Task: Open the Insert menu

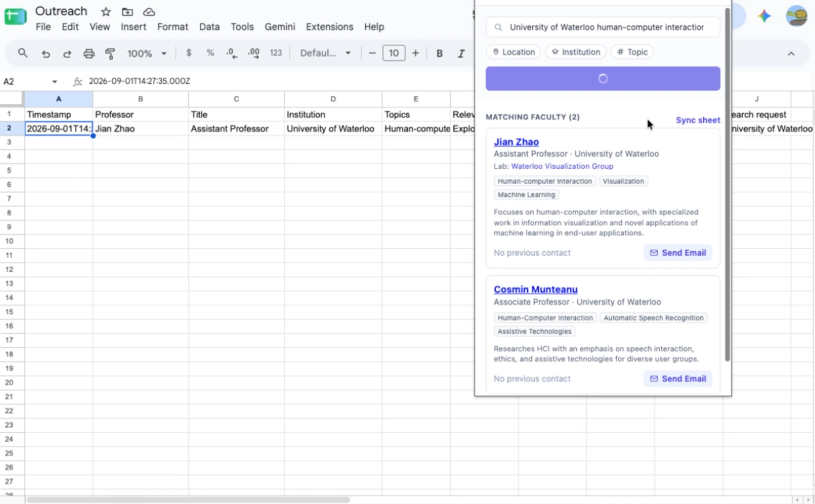Action: [x=133, y=27]
